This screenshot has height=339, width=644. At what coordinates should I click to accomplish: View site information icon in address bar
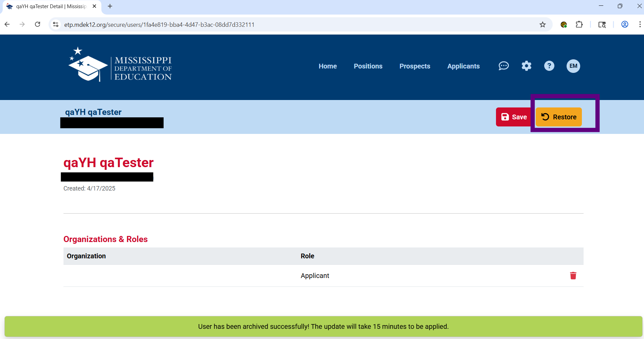coord(56,24)
